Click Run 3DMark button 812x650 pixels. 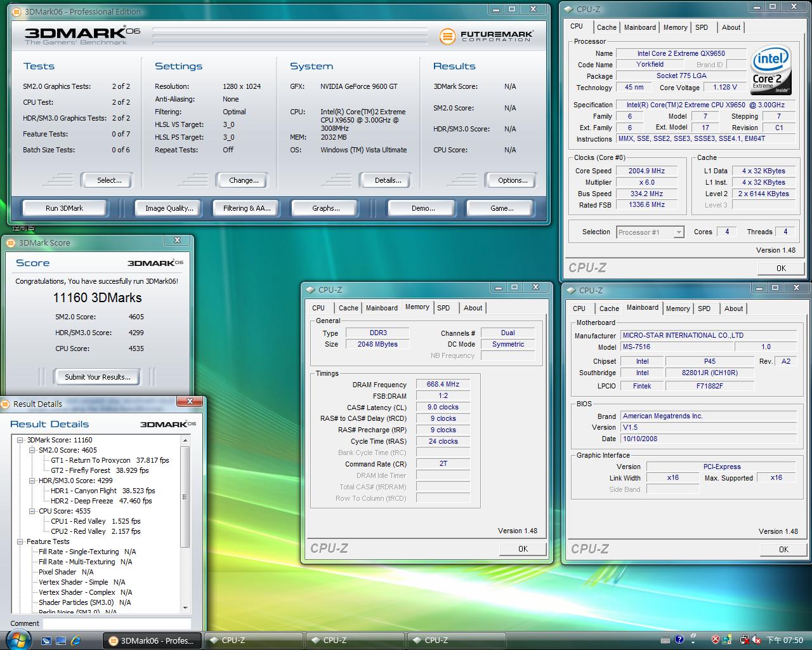(x=65, y=208)
